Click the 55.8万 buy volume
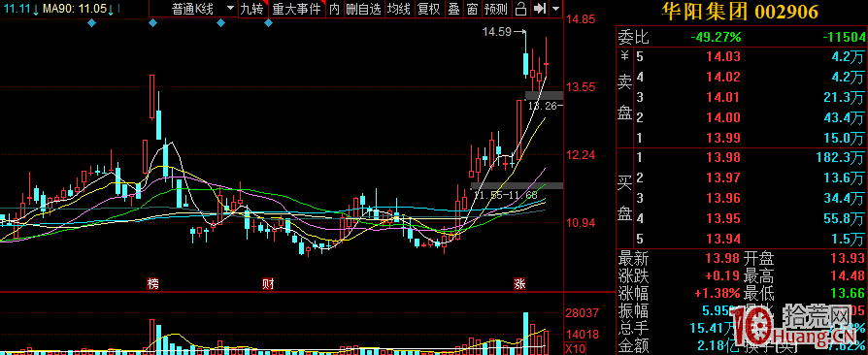Screen dimensions: 868x355 (x=844, y=218)
